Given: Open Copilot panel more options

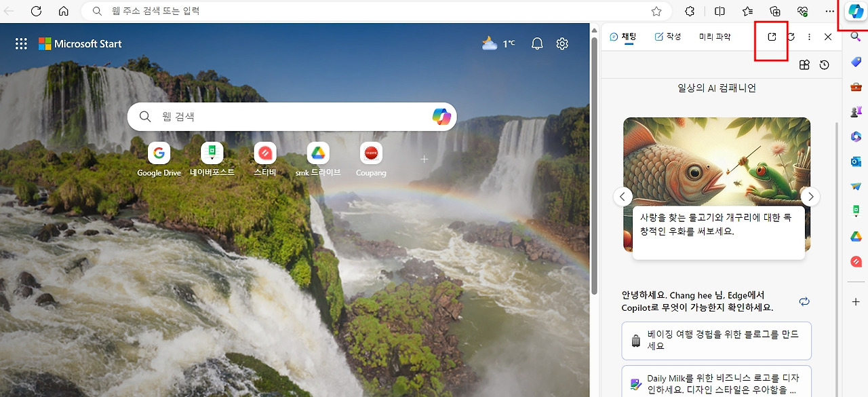Looking at the screenshot, I should click(x=809, y=37).
